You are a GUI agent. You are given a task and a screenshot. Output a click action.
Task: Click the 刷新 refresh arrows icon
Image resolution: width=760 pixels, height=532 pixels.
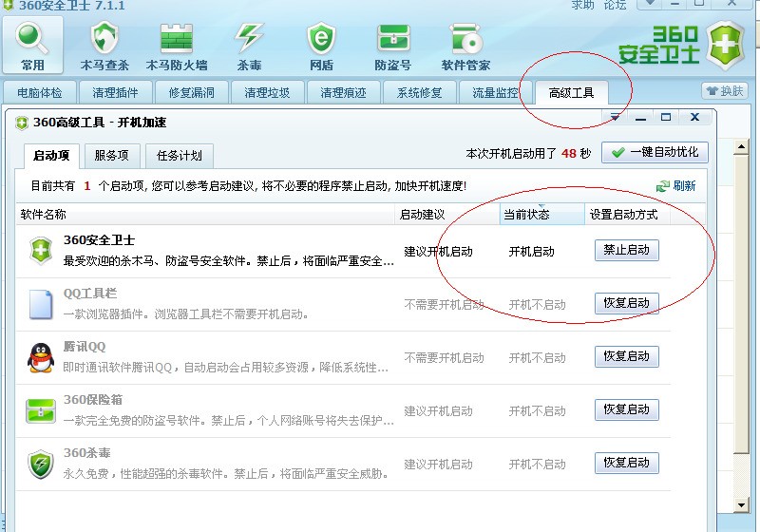pos(662,186)
